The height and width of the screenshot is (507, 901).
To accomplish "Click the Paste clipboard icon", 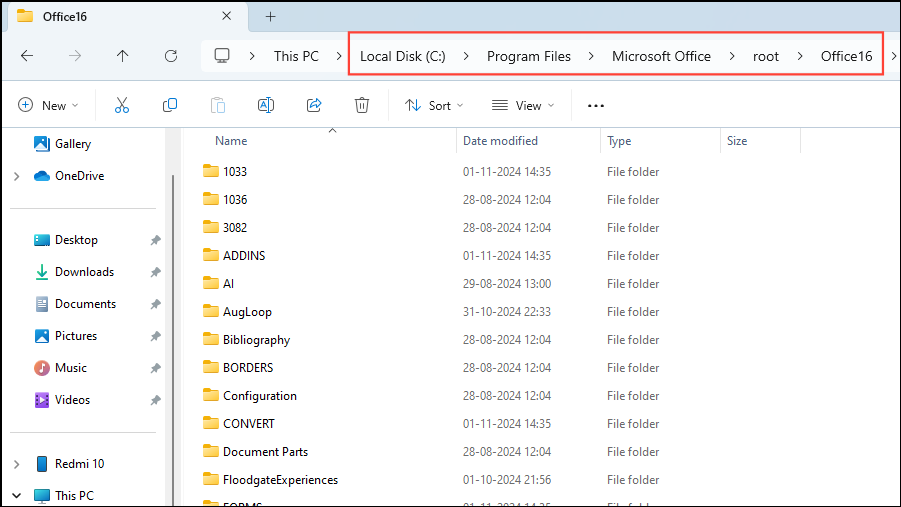I will [218, 105].
